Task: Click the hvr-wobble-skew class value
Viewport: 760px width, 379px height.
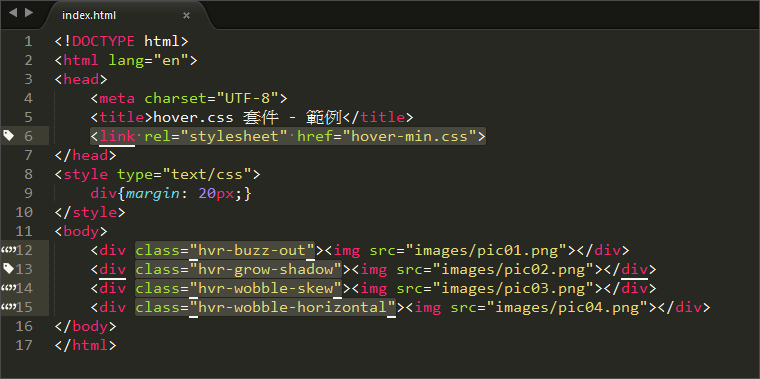Action: click(x=266, y=288)
